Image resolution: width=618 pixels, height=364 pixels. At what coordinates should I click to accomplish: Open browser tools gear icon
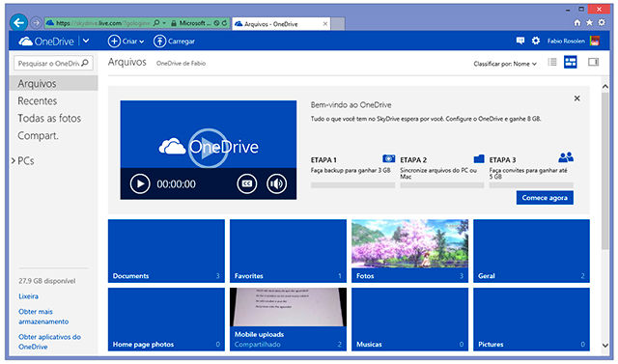click(x=602, y=23)
